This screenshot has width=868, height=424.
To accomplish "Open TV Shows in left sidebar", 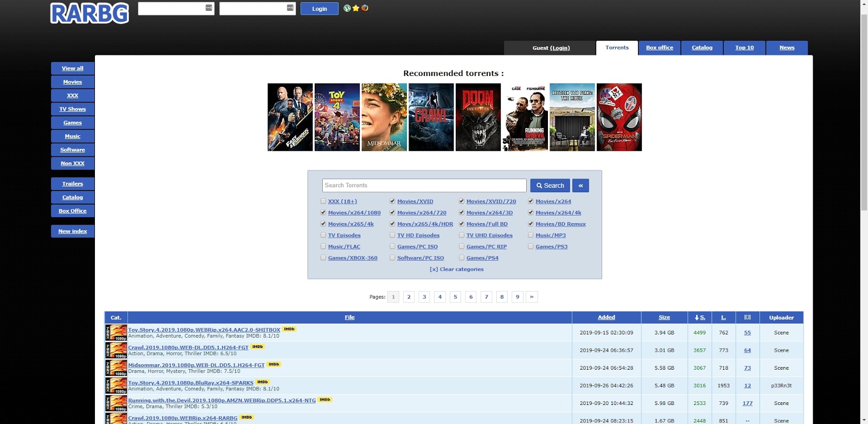I will click(x=73, y=109).
